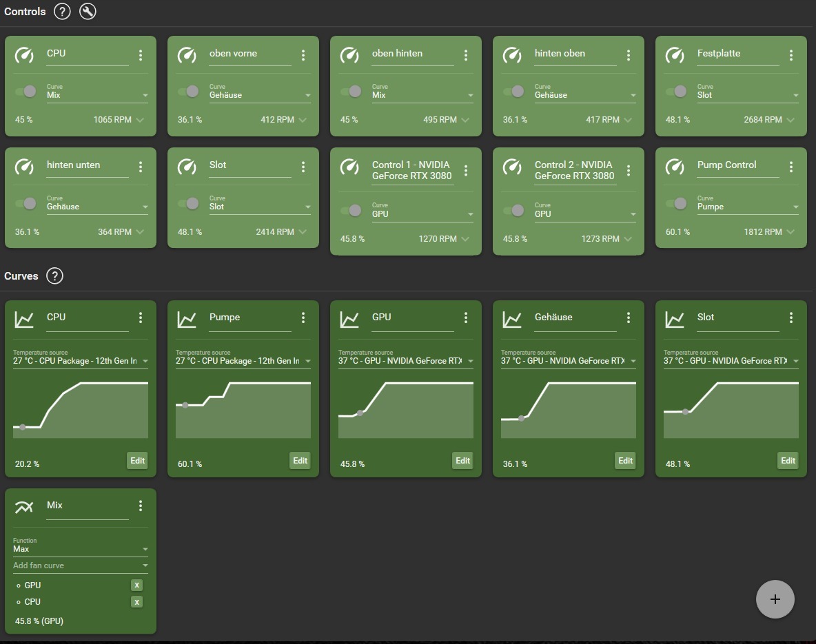Open three-dot menu on Slot control card
The width and height of the screenshot is (816, 644).
303,167
